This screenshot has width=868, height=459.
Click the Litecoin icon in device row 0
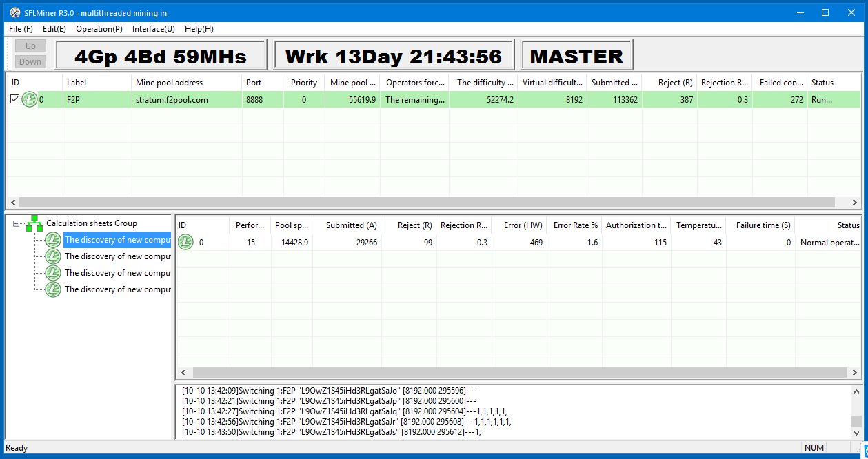pos(185,243)
